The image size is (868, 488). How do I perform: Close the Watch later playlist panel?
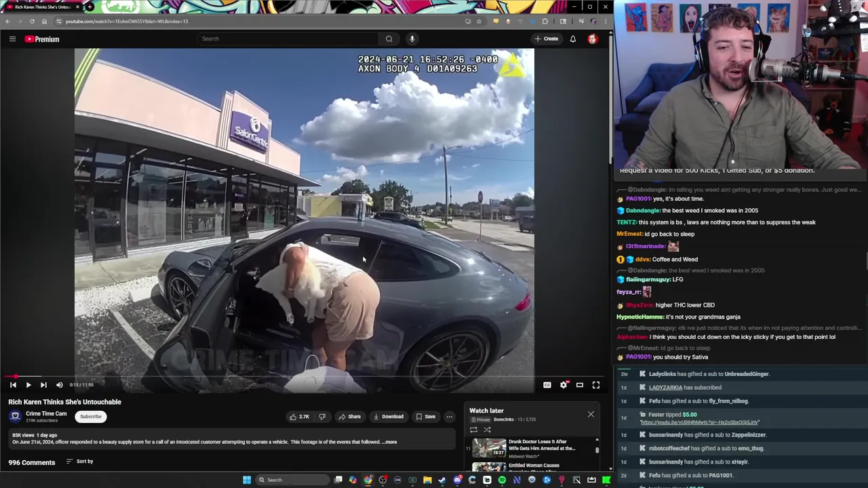591,413
